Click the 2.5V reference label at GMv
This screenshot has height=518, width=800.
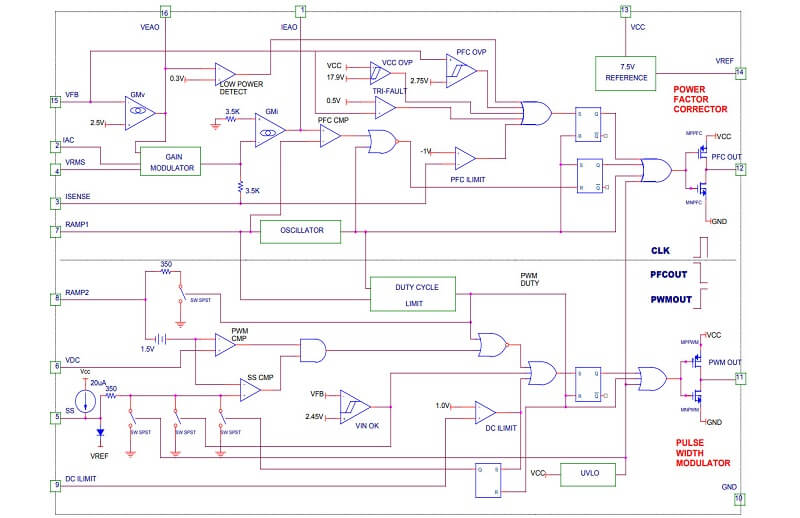pos(97,122)
